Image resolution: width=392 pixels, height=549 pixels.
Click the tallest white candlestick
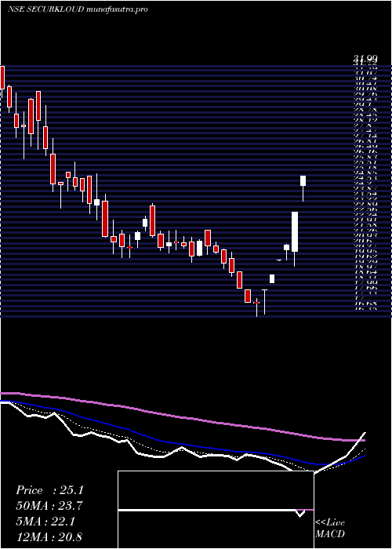tap(295, 238)
